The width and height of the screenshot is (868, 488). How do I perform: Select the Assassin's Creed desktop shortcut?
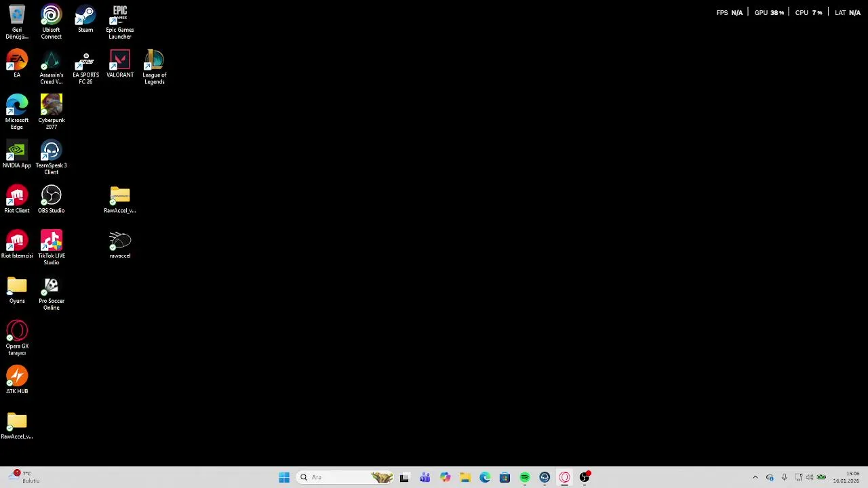[51, 67]
